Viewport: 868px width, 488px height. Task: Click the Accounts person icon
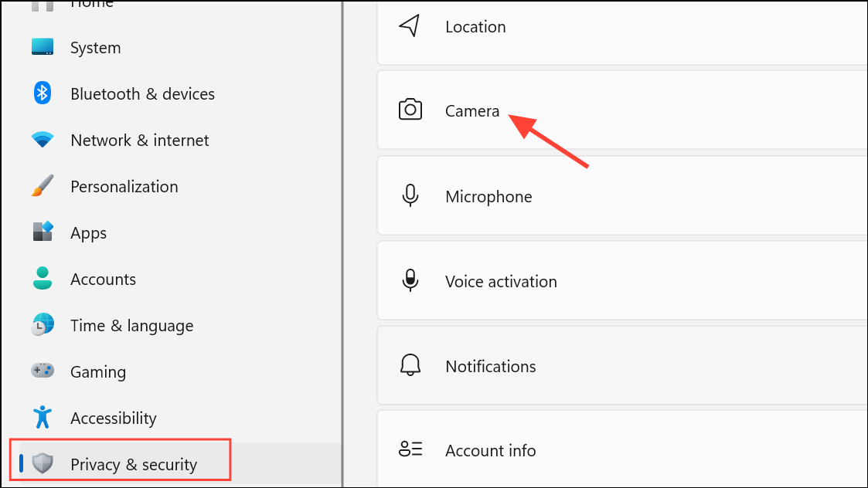click(43, 279)
